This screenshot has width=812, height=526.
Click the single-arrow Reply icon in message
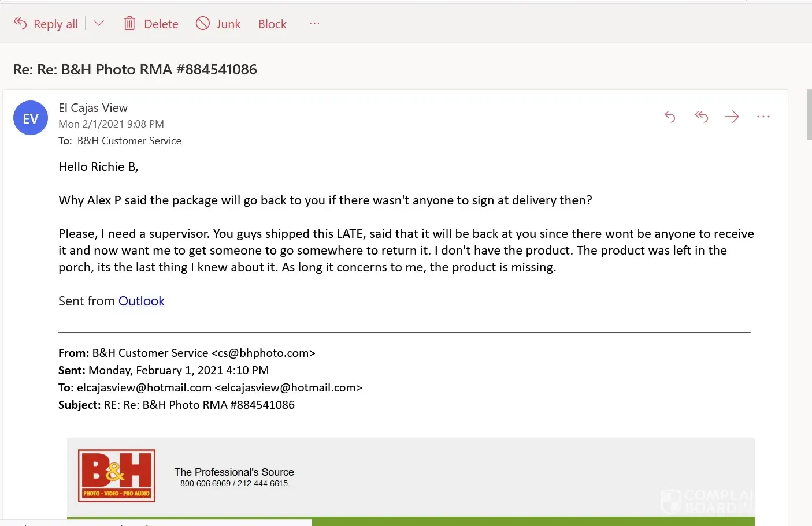670,117
